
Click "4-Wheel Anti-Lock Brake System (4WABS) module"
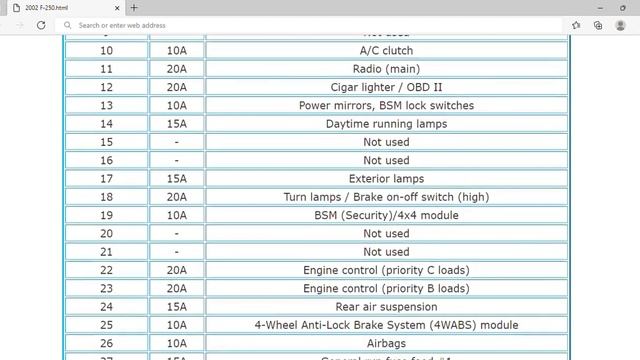tap(387, 325)
